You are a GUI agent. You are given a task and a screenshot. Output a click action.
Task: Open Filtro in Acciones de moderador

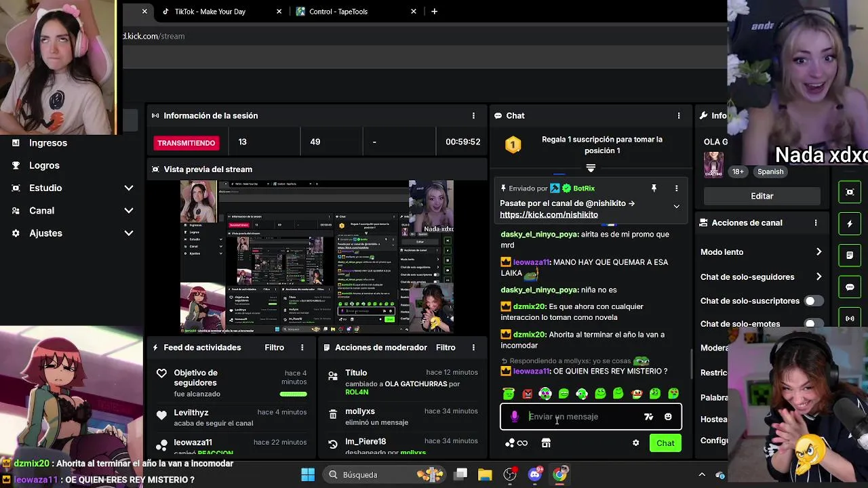click(x=446, y=348)
